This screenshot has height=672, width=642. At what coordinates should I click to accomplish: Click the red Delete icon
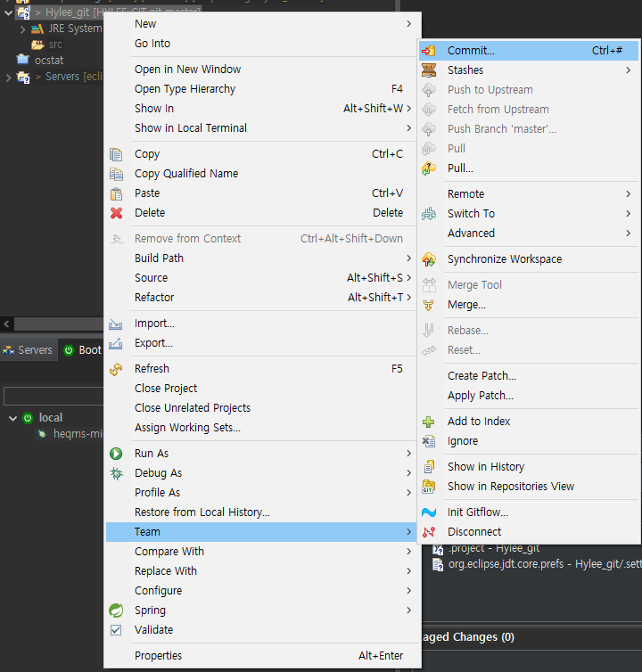[116, 213]
